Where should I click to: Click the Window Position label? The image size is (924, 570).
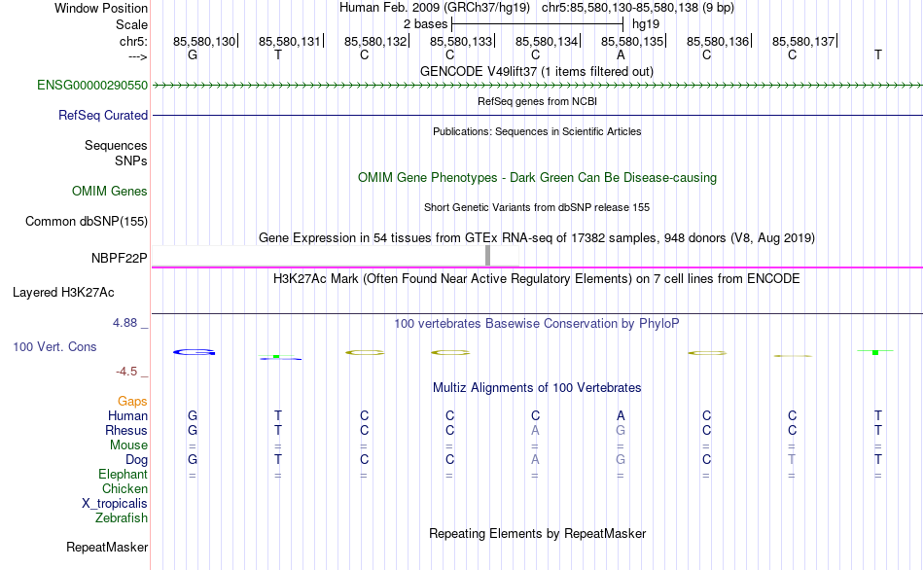[x=101, y=8]
